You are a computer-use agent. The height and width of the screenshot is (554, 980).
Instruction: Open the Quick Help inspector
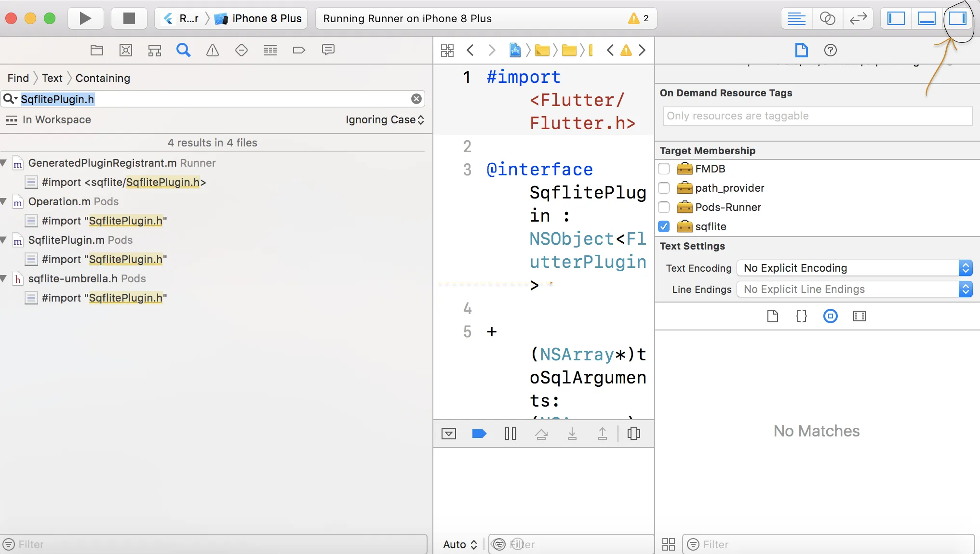tap(830, 50)
